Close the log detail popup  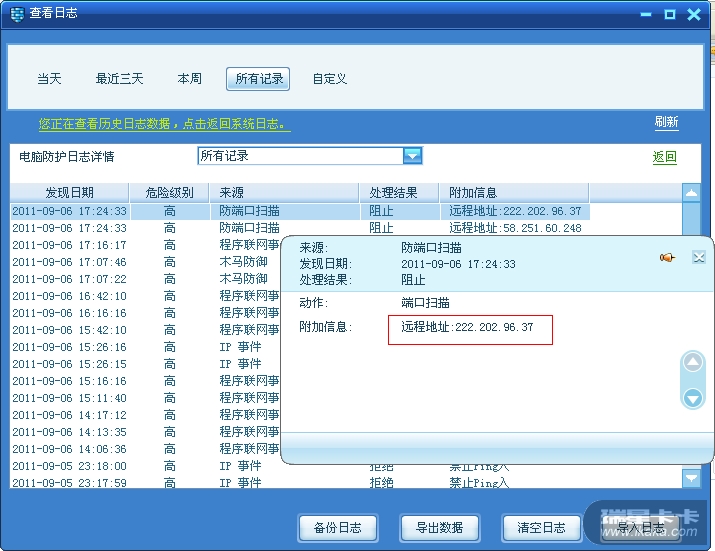[x=699, y=257]
